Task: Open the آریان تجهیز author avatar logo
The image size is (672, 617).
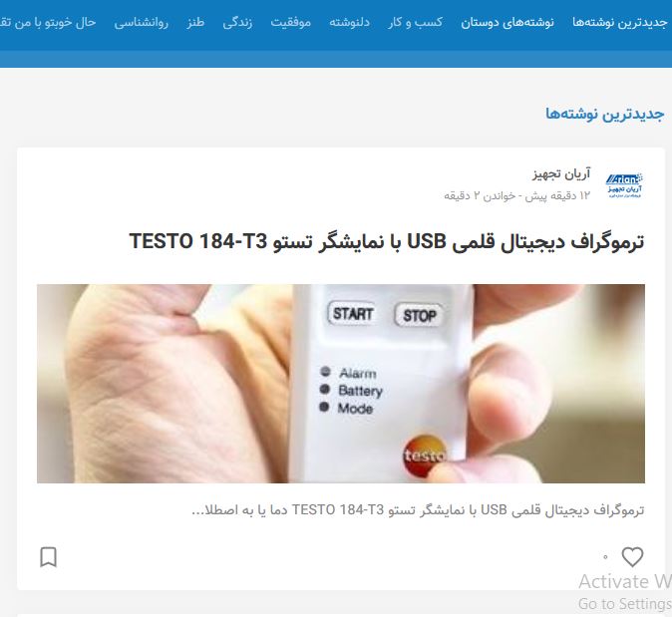Action: coord(624,185)
